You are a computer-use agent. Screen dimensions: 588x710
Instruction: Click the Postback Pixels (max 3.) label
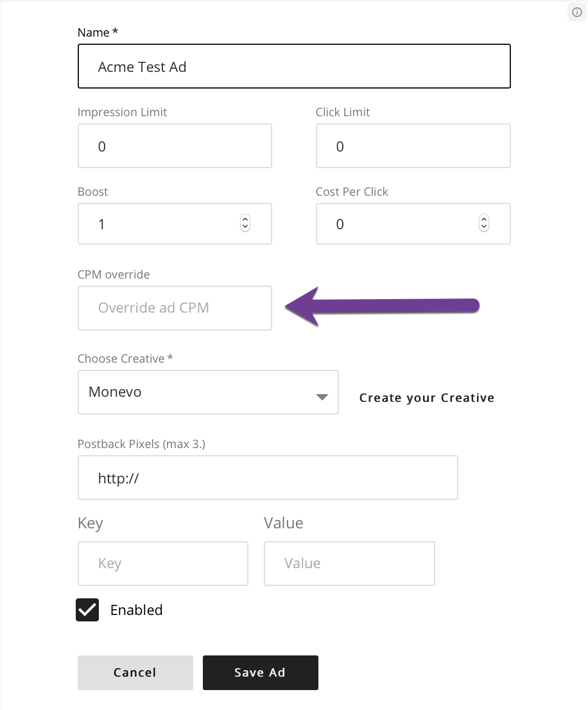point(141,444)
